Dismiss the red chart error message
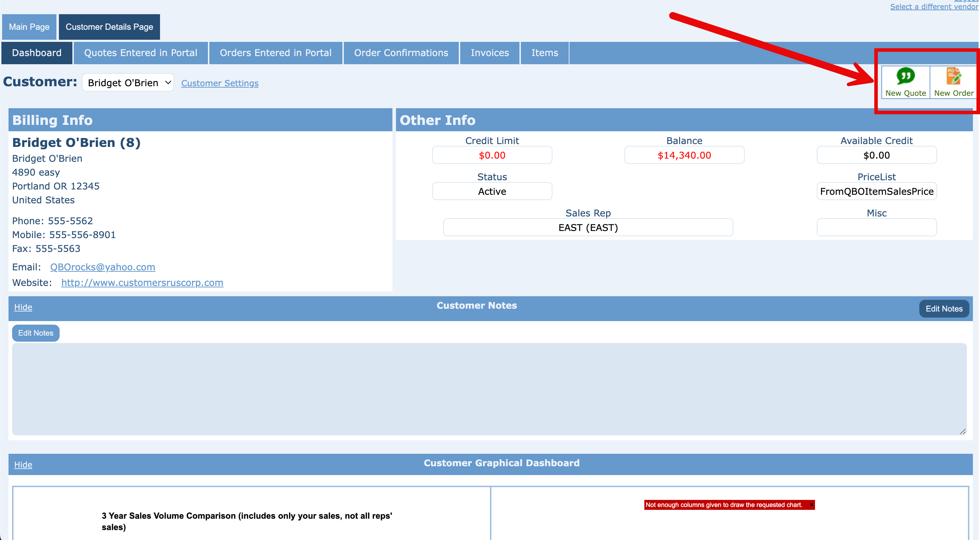This screenshot has height=540, width=980. (x=811, y=505)
